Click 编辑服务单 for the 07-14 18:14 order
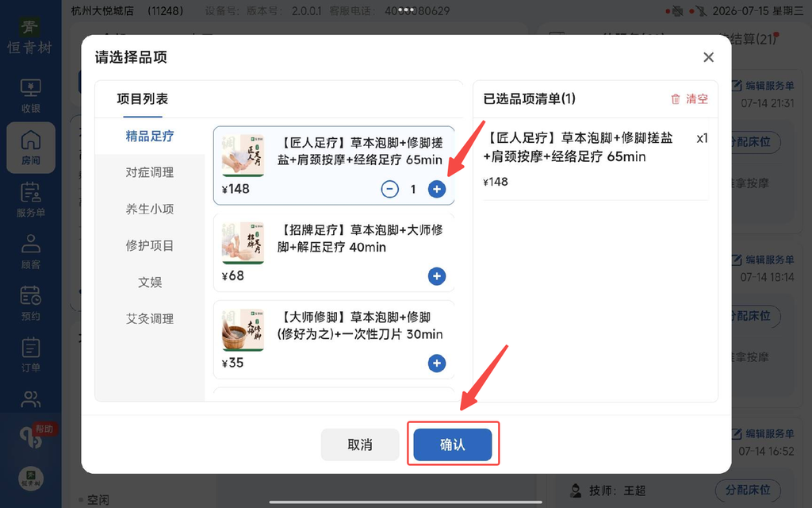 click(x=763, y=260)
